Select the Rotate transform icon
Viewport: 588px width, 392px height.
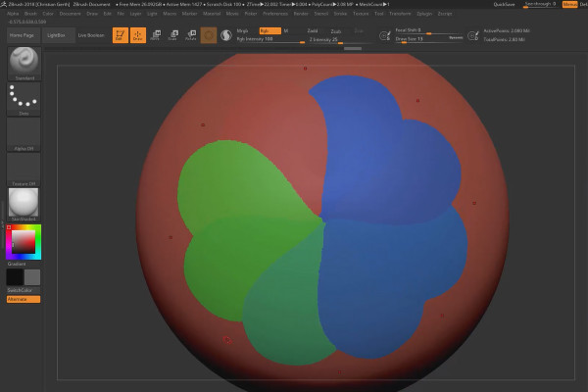tap(190, 35)
